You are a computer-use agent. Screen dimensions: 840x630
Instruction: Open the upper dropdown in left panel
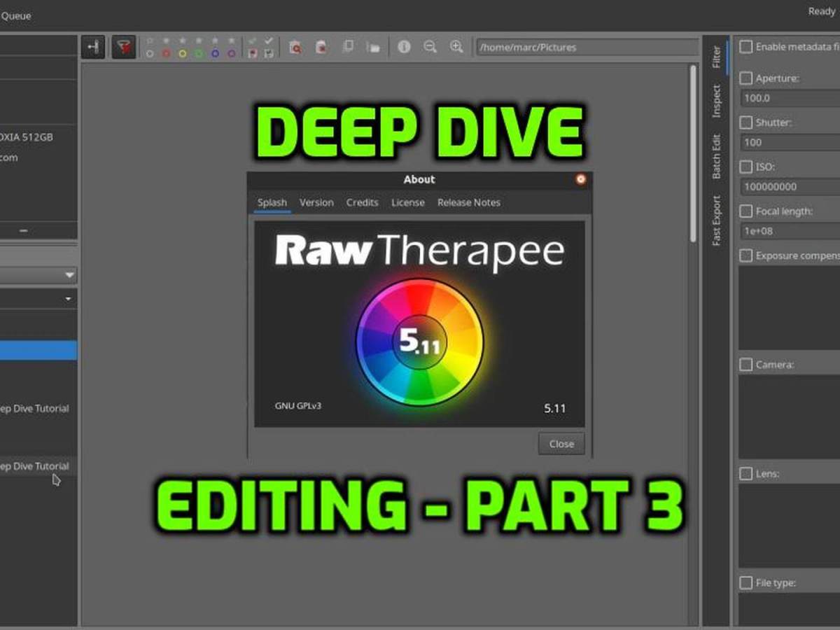(x=38, y=275)
